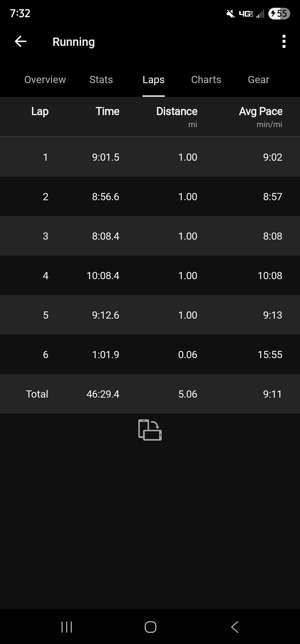Tap the battery indicator in status bar
Viewport: 300px width, 644px height.
pyautogui.click(x=279, y=13)
